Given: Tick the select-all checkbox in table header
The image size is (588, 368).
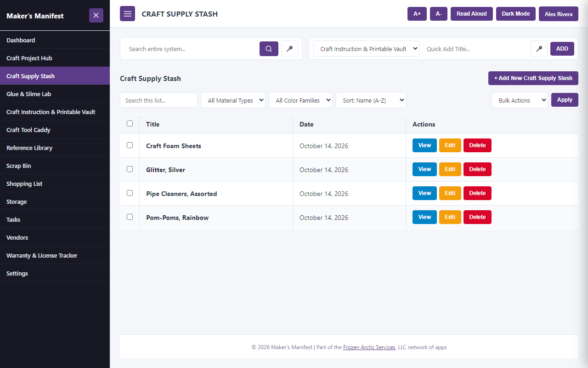Looking at the screenshot, I should tap(130, 123).
